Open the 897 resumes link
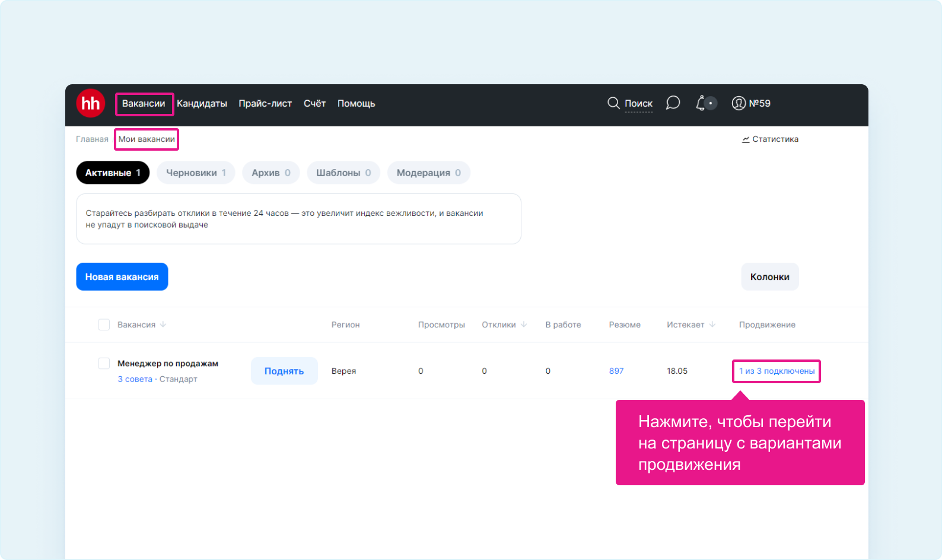The image size is (942, 560). click(x=616, y=371)
